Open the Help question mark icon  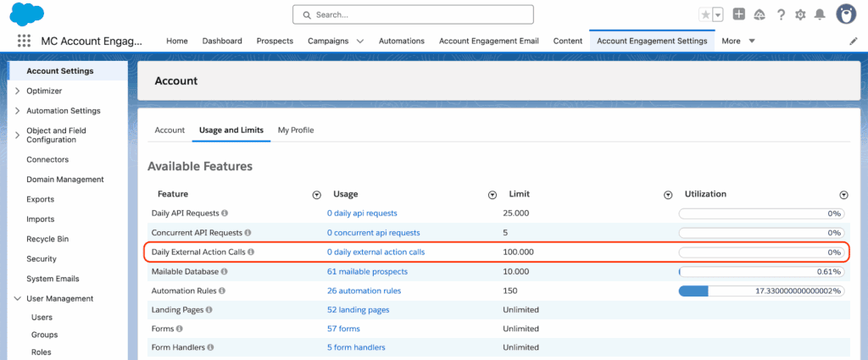click(781, 15)
